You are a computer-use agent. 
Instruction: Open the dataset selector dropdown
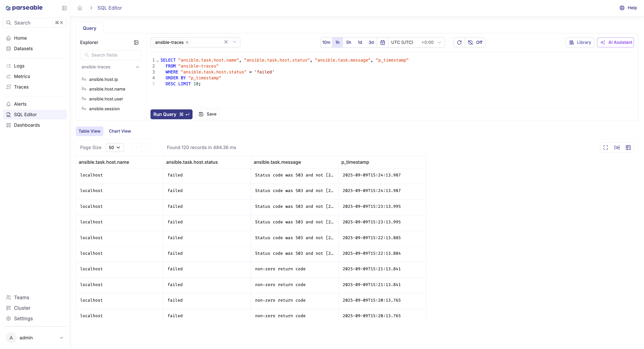click(x=235, y=42)
